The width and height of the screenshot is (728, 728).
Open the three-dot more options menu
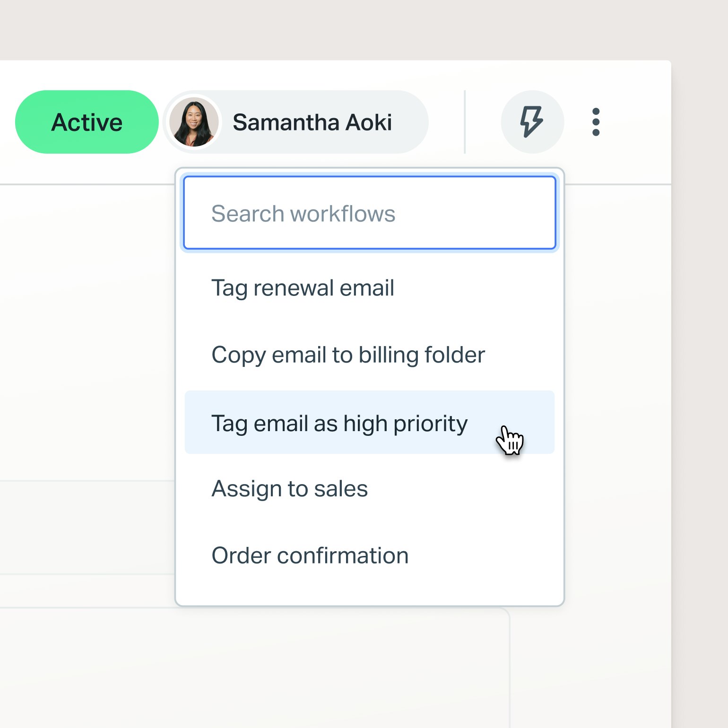596,122
